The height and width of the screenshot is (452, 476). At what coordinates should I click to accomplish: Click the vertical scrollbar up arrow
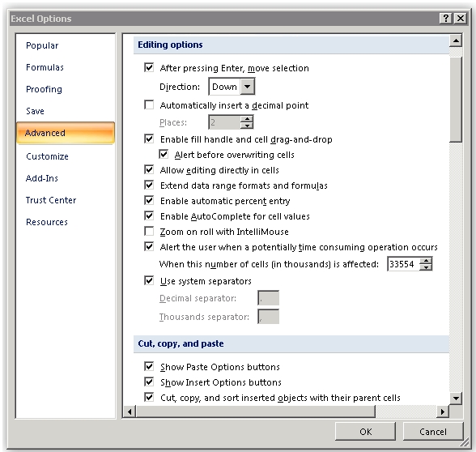point(456,41)
